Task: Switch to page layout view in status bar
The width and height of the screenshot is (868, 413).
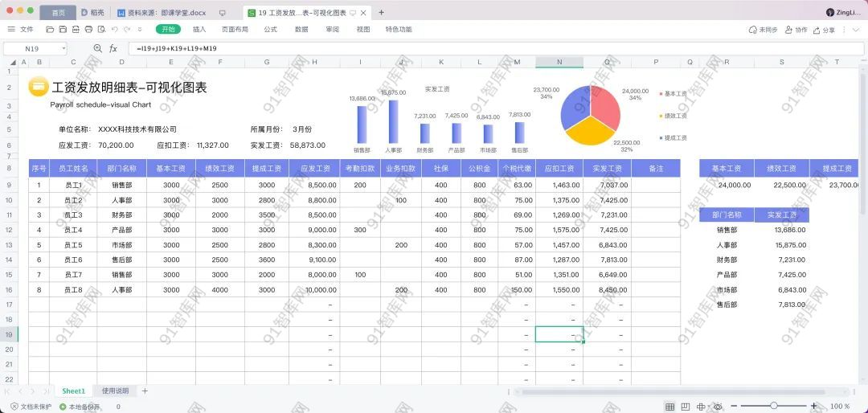Action: pos(686,407)
